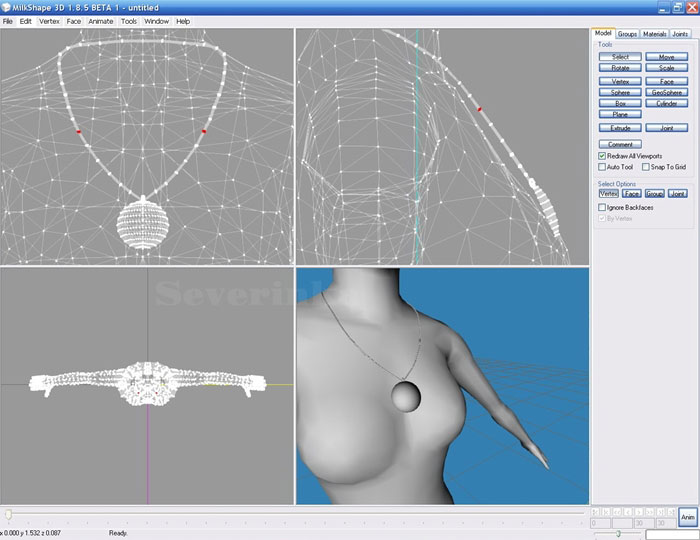
Task: Toggle the Anim mode button
Action: [x=687, y=517]
